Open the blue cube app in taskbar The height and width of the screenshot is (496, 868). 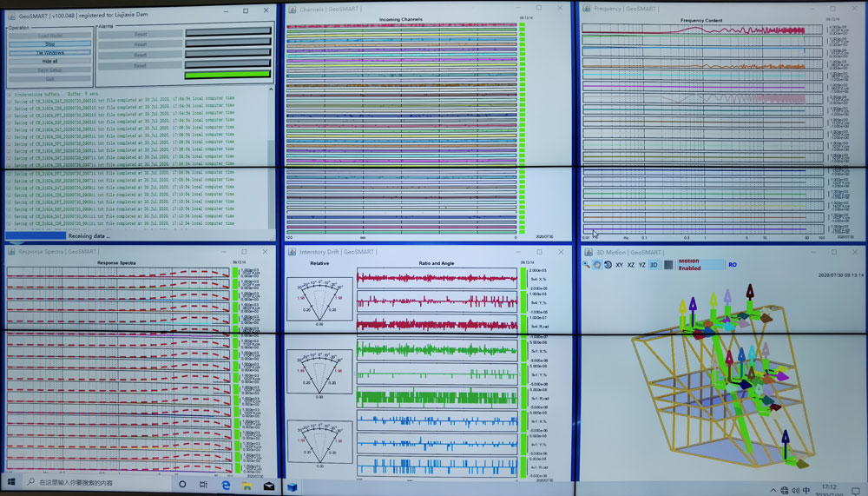tap(293, 486)
